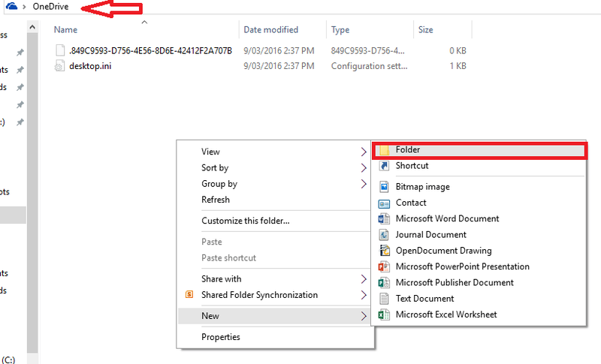Create a new Folder from the submenu
This screenshot has height=364, width=601.
(x=479, y=150)
